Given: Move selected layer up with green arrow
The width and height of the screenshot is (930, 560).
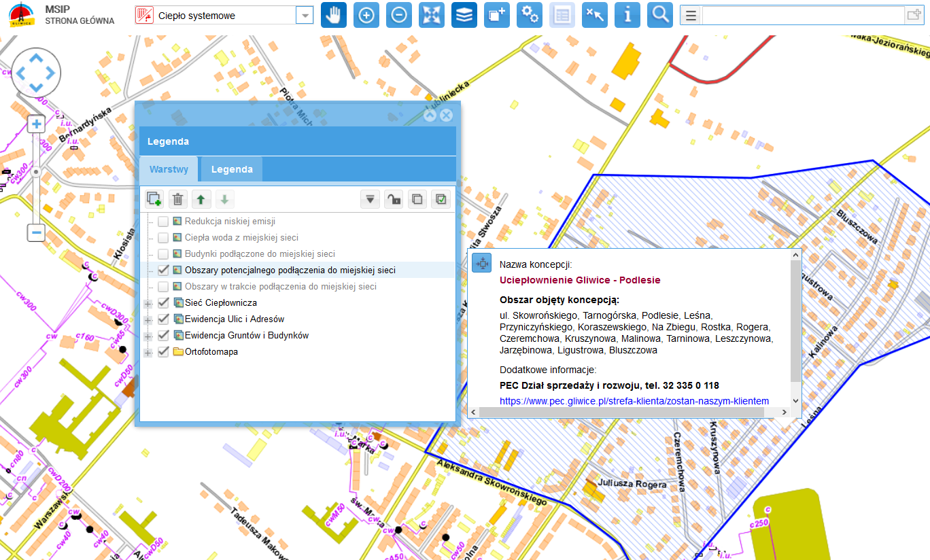Looking at the screenshot, I should coord(201,199).
